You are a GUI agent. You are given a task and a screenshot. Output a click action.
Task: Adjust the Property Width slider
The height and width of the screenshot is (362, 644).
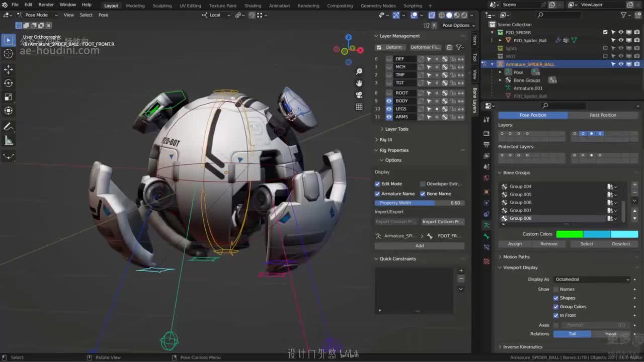coord(420,203)
